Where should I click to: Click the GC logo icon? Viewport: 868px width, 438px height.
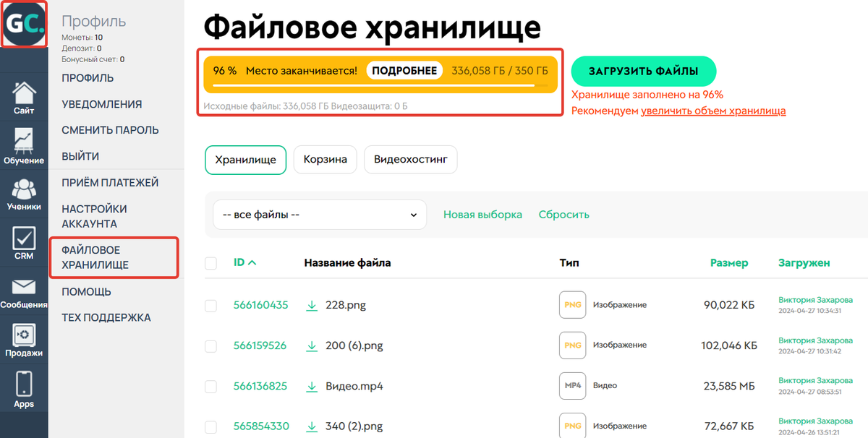pos(24,25)
